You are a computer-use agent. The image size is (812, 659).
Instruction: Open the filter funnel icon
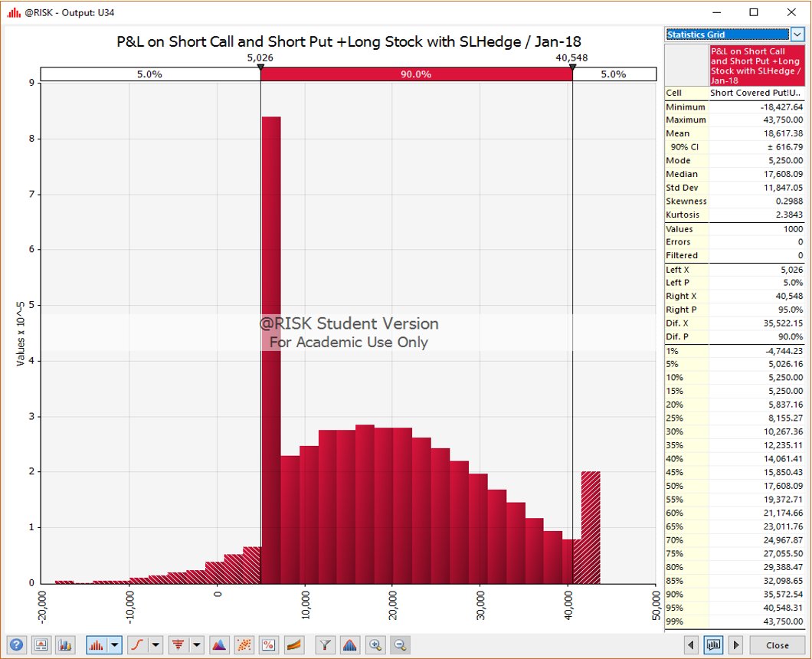click(x=326, y=645)
